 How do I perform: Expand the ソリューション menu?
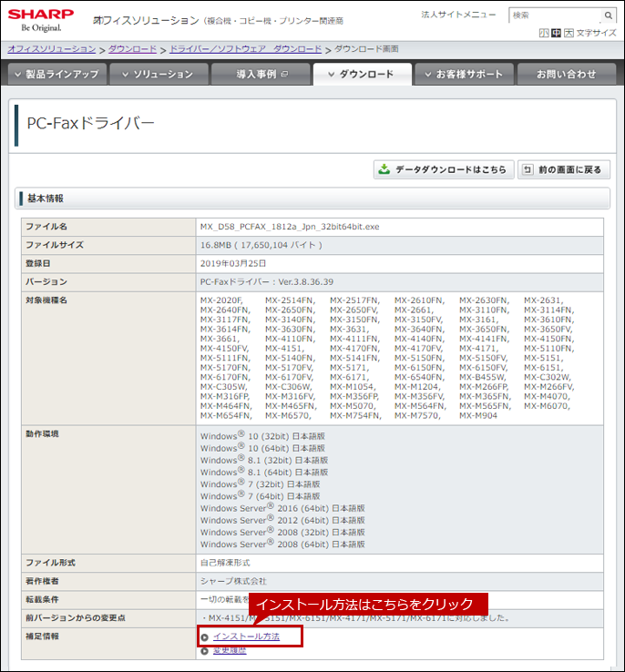[x=159, y=74]
